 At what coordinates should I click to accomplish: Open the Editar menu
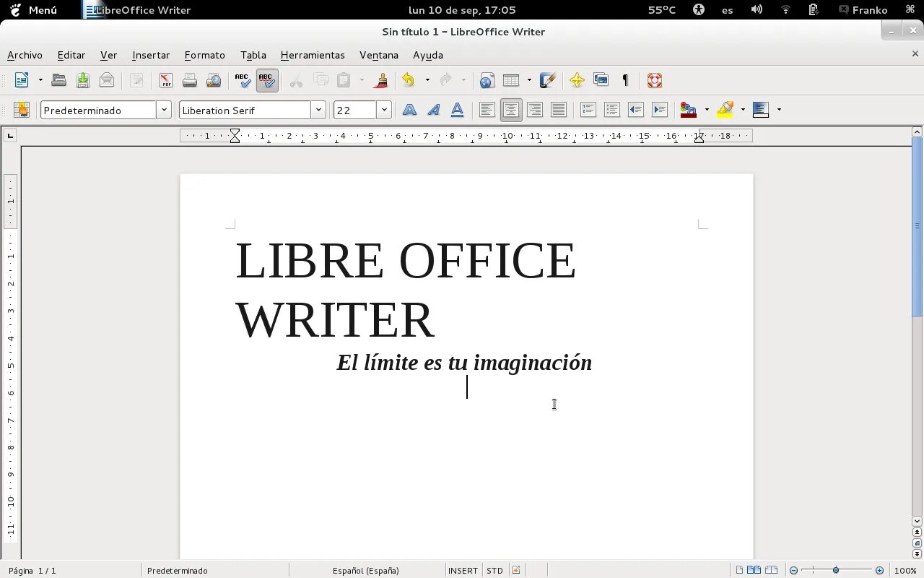[71, 55]
